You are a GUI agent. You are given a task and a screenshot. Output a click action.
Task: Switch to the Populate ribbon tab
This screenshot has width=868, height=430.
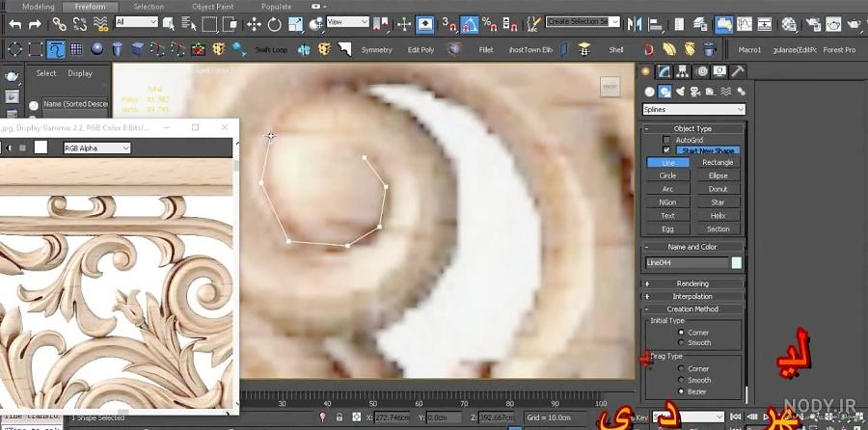tap(276, 7)
